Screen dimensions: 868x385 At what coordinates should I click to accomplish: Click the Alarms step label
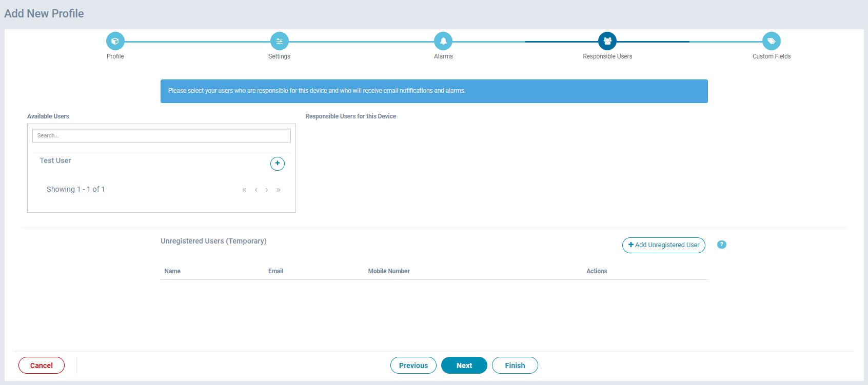tap(443, 56)
